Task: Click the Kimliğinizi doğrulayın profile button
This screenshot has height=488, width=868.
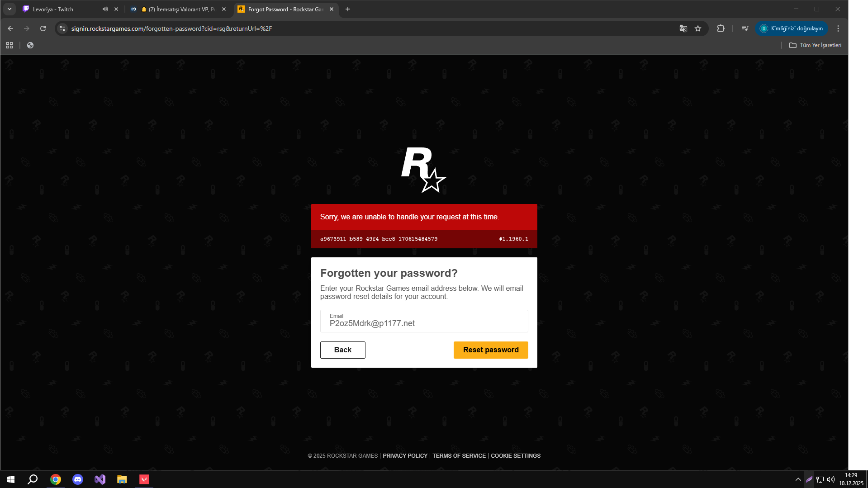Action: pyautogui.click(x=792, y=28)
